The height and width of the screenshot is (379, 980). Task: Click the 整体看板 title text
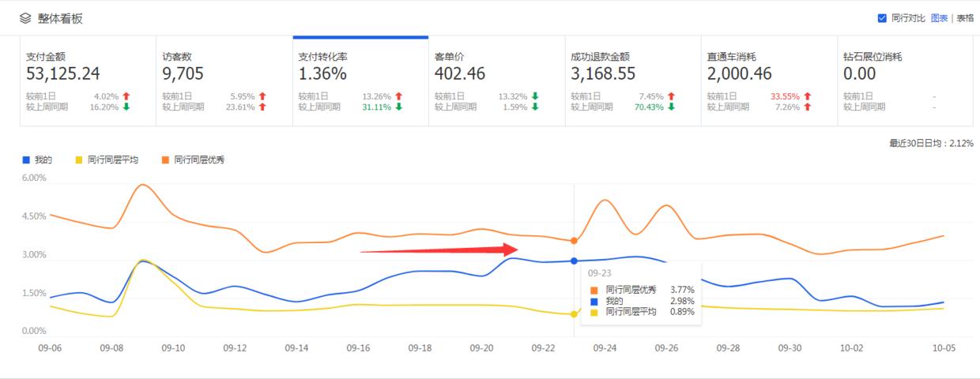click(x=60, y=18)
